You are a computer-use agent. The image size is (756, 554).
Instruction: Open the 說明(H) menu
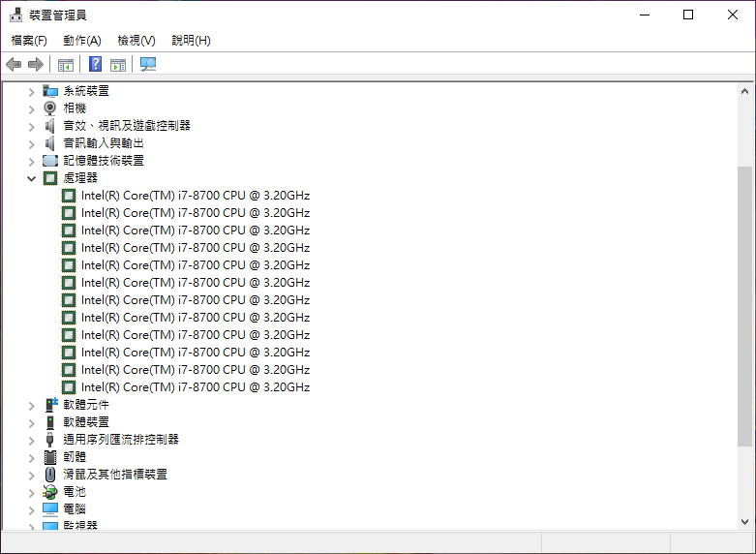coord(191,40)
